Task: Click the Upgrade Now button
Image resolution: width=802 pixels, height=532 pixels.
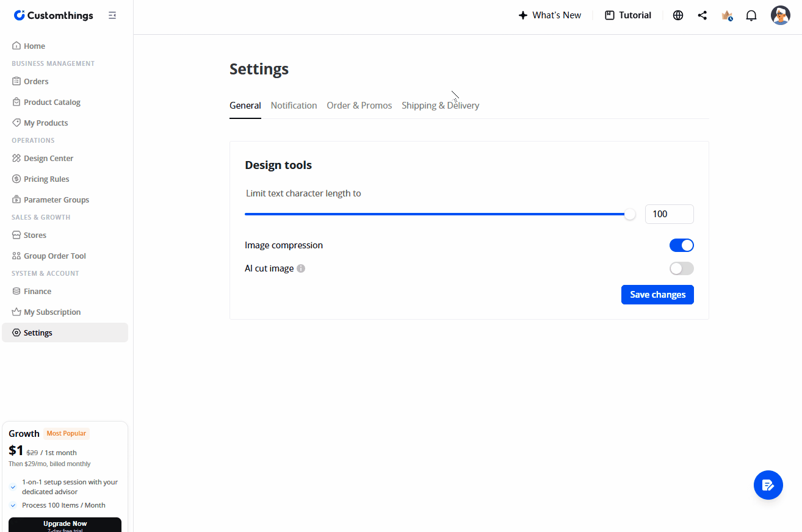Action: pyautogui.click(x=65, y=525)
